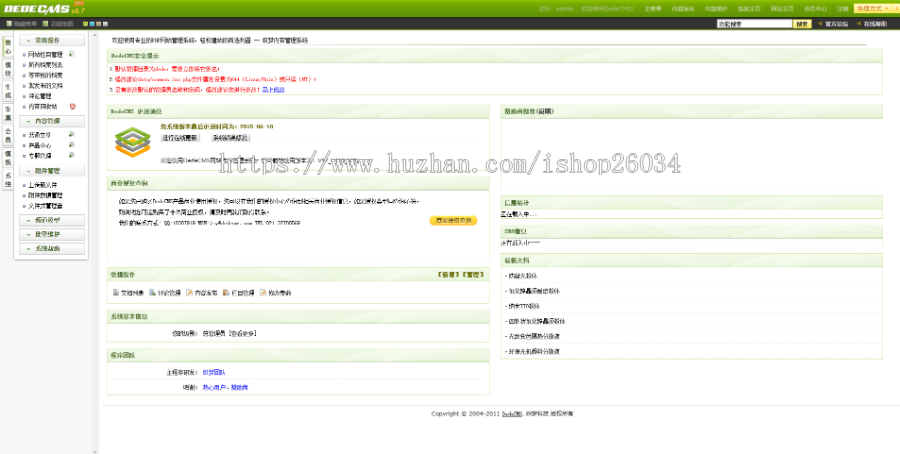
Task: Open the 快捷方式 shortcut dropdown
Action: tap(875, 9)
